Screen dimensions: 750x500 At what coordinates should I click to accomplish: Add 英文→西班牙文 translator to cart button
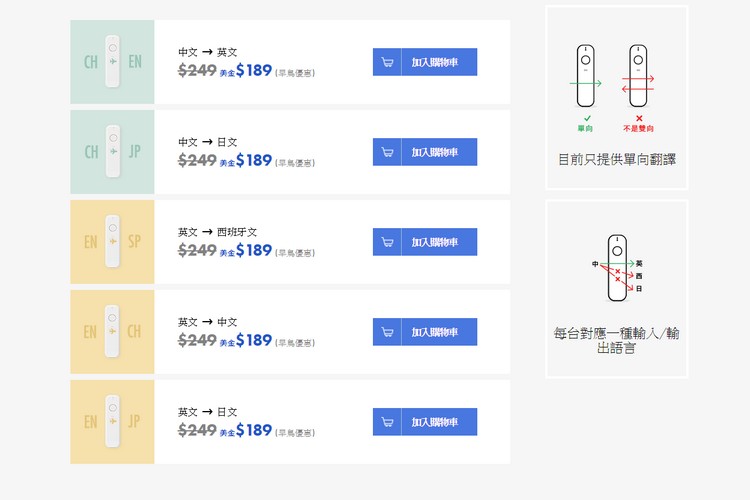click(425, 242)
